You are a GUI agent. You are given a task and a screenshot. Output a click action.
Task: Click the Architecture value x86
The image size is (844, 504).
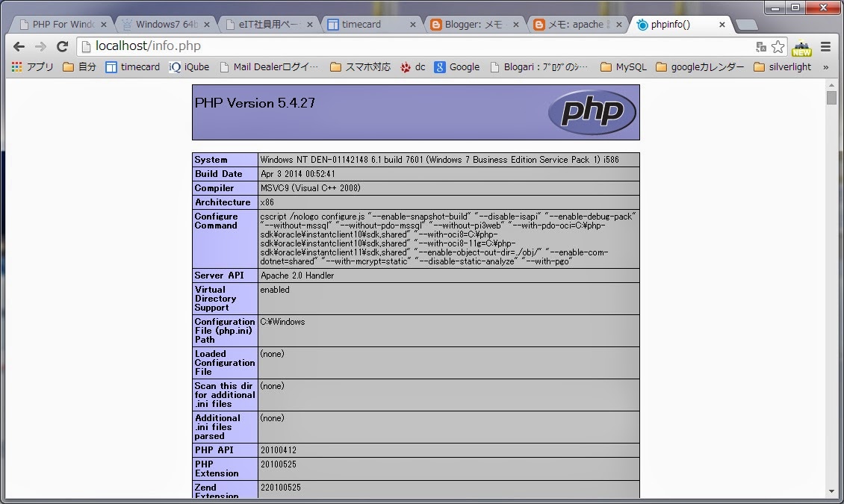click(x=267, y=202)
